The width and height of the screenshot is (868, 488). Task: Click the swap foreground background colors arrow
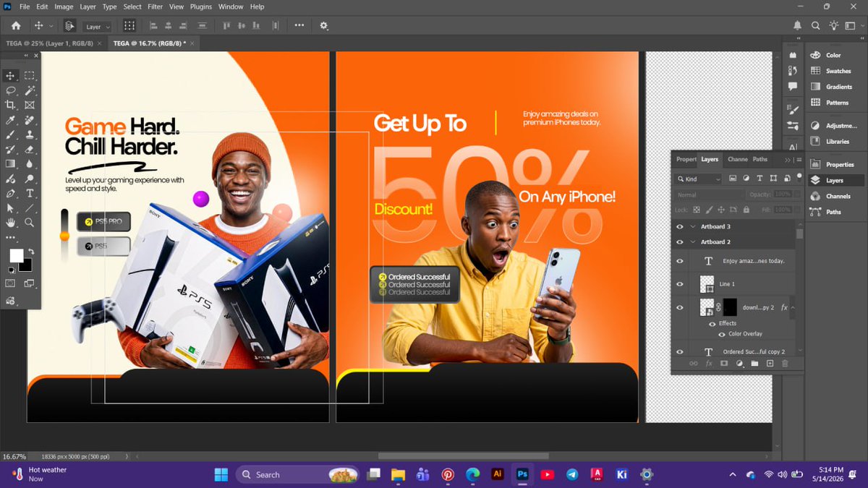click(x=31, y=252)
